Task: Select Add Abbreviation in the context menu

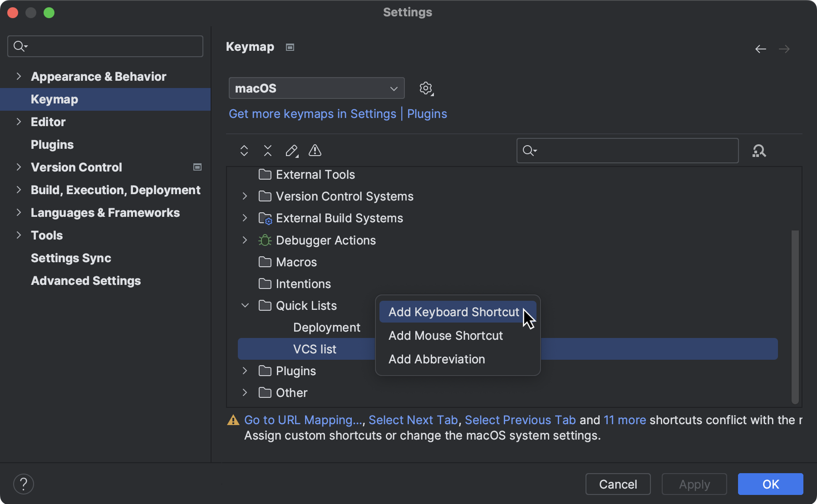Action: pyautogui.click(x=436, y=359)
